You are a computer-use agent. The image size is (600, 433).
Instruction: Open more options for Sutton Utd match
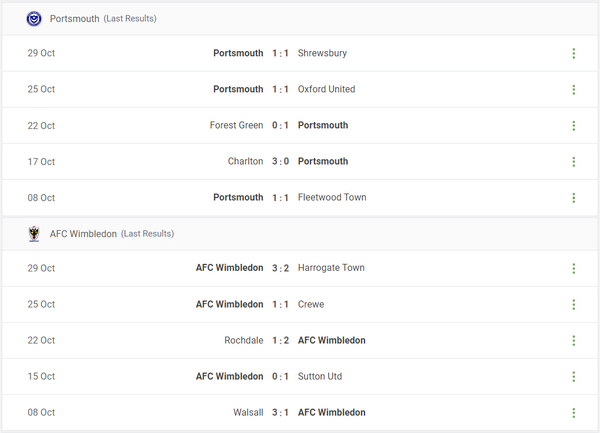tap(573, 377)
